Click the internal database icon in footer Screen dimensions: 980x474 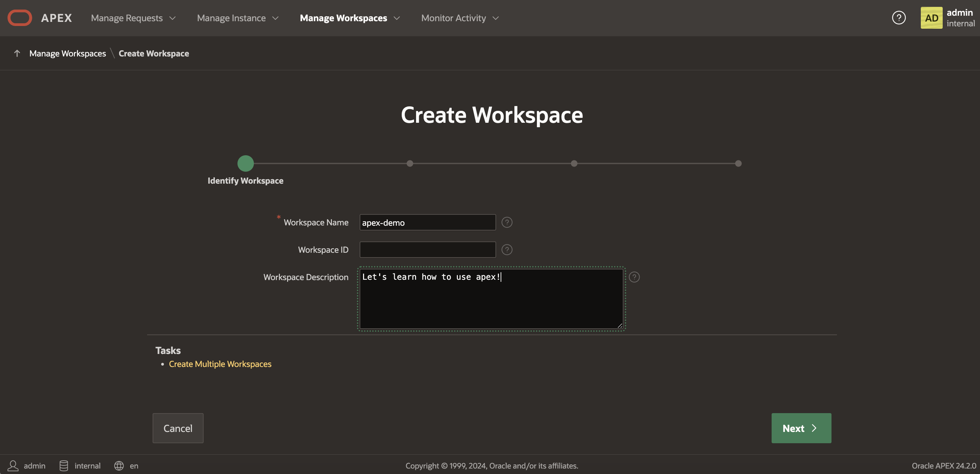tap(64, 466)
